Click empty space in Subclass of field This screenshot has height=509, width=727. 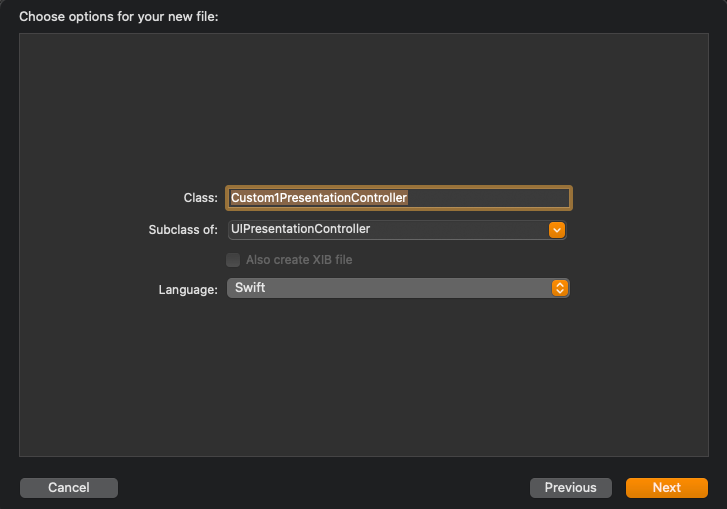459,230
